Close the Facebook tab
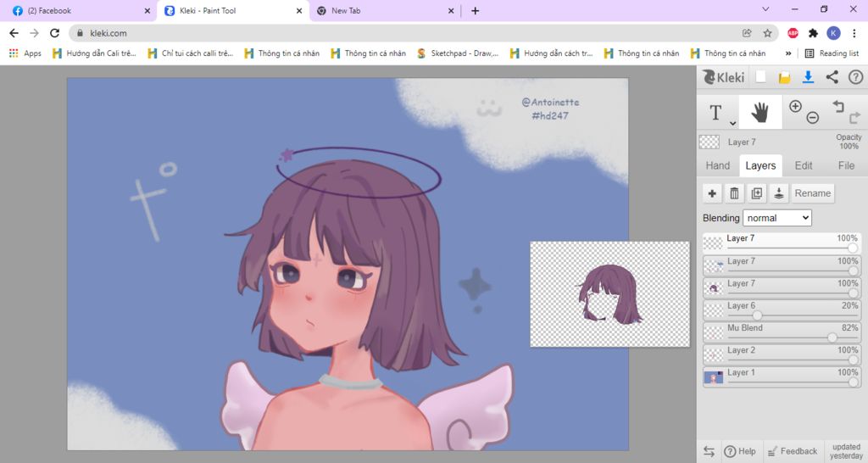This screenshot has width=868, height=463. [x=147, y=10]
